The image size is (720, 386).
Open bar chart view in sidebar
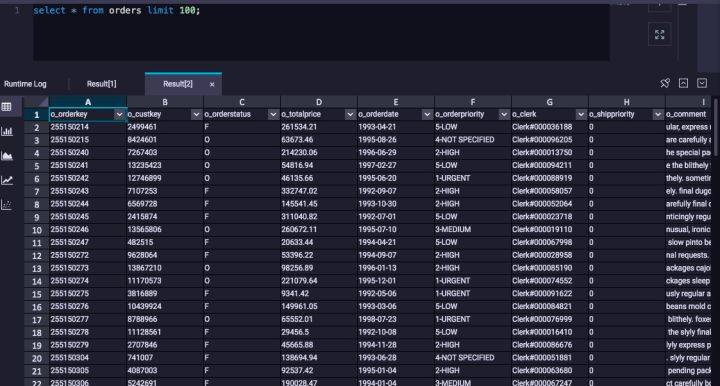coord(6,132)
